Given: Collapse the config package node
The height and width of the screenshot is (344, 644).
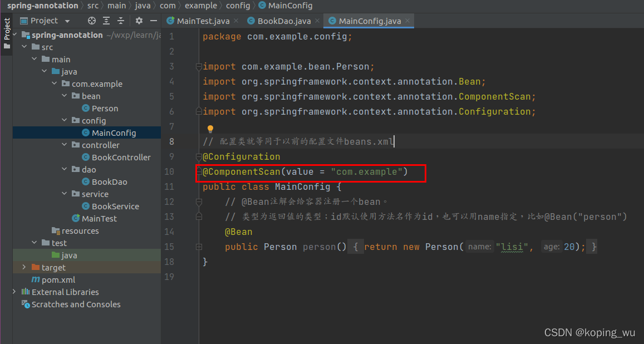Looking at the screenshot, I should [65, 120].
